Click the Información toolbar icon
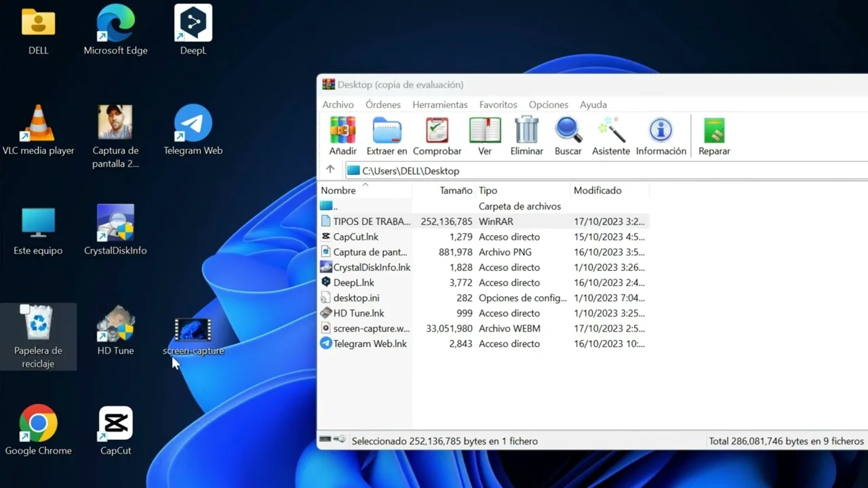The height and width of the screenshot is (488, 868). (x=660, y=136)
